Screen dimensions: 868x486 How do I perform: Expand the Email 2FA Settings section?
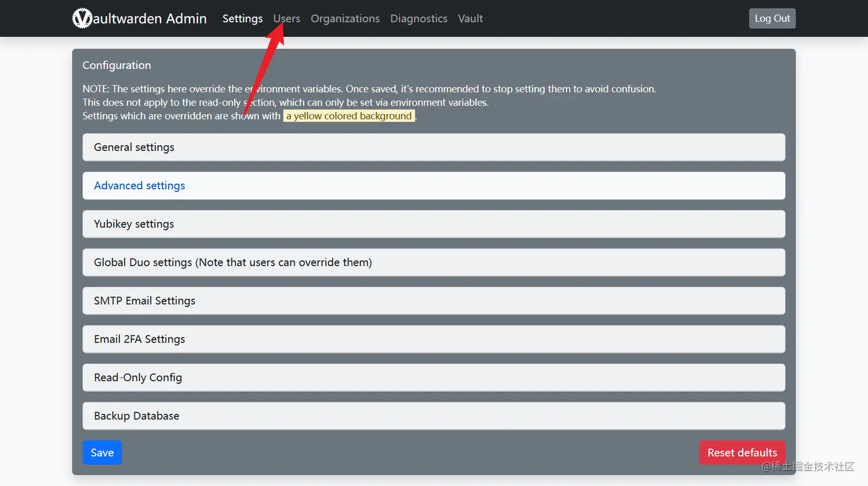434,339
